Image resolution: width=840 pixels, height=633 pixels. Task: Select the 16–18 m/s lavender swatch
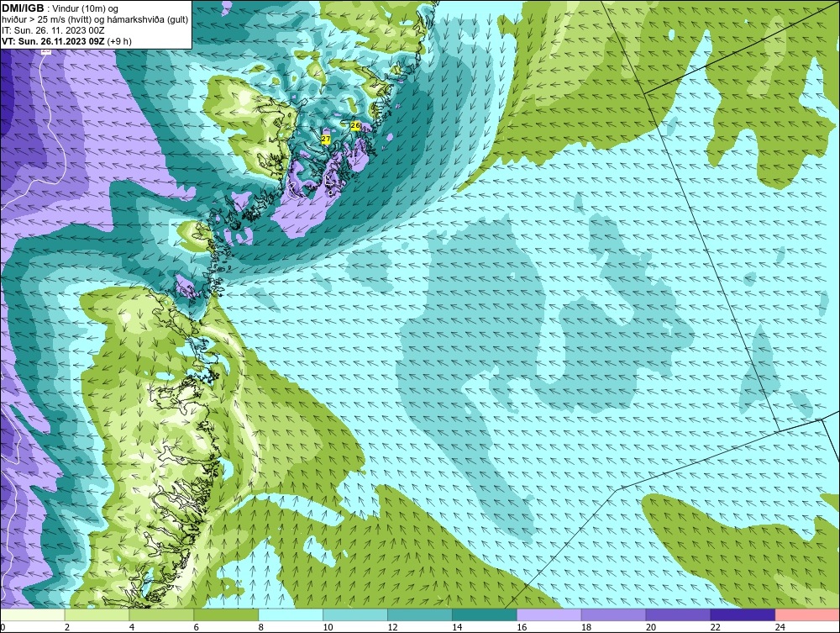click(549, 615)
